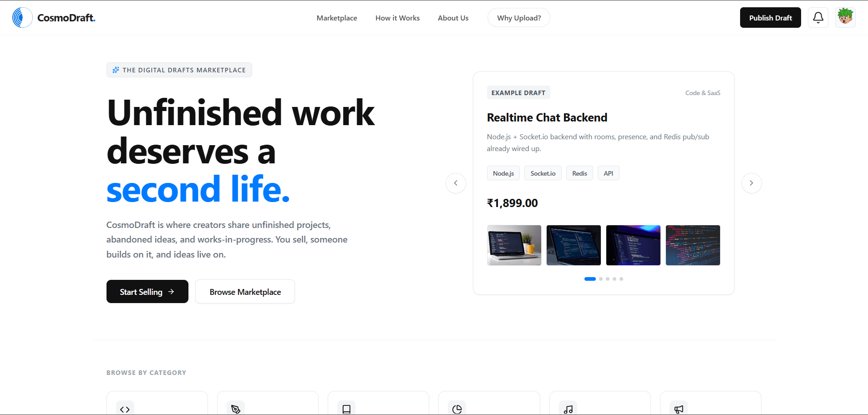Select the megaphone category icon
Viewport: 868px width, 415px height.
(x=679, y=409)
